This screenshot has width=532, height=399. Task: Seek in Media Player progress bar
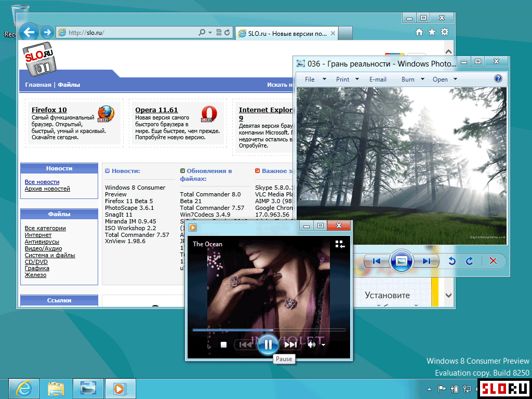[x=269, y=329]
